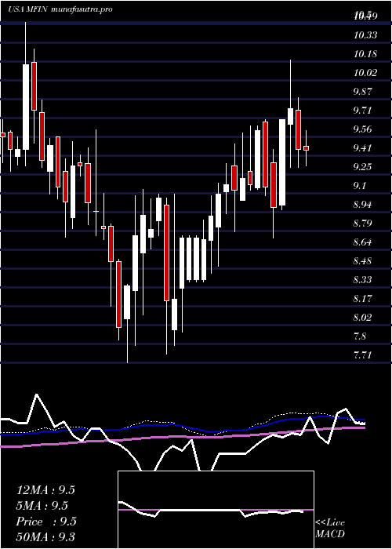The height and width of the screenshot is (549, 392).
Task: Click the 'Price : 9.5' readout
Action: tap(46, 522)
